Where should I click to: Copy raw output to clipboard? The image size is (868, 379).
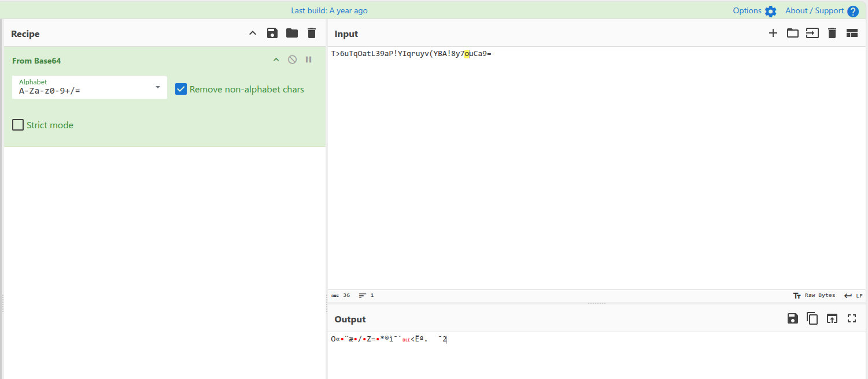(812, 318)
